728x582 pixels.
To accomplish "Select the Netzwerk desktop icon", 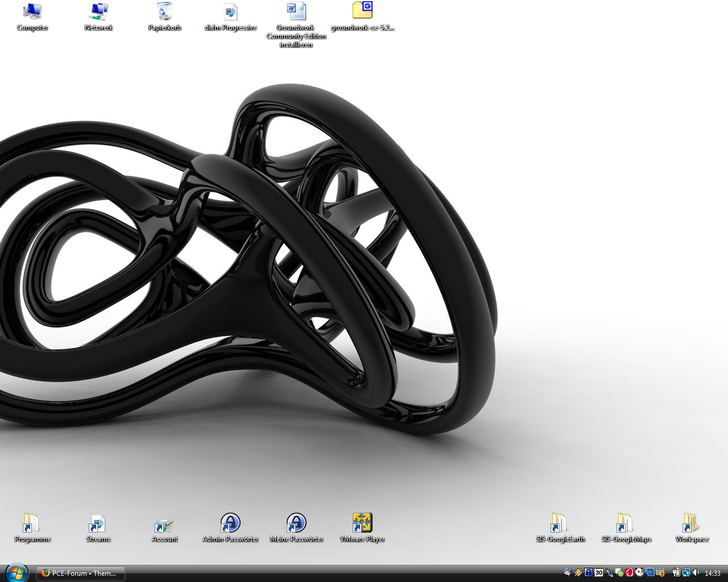I will click(x=98, y=11).
